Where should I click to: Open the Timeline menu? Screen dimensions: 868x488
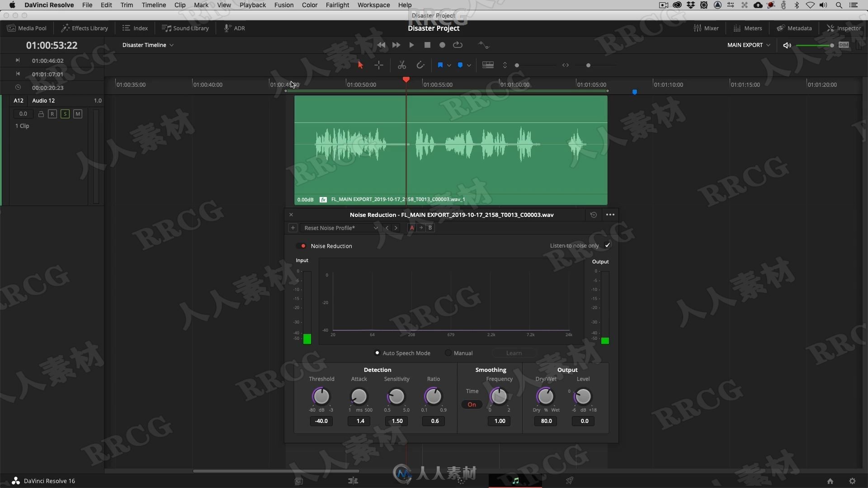click(154, 5)
